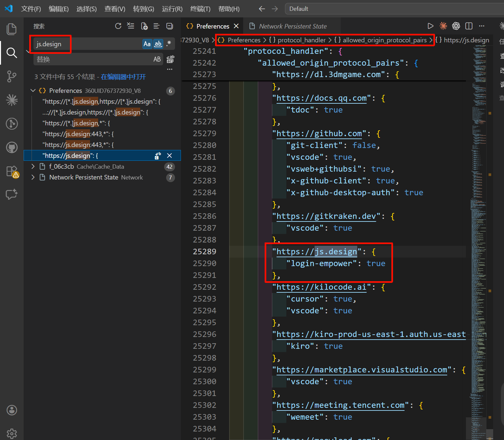The height and width of the screenshot is (440, 504).
Task: Expand the Network Persistent State results
Action: [33, 177]
